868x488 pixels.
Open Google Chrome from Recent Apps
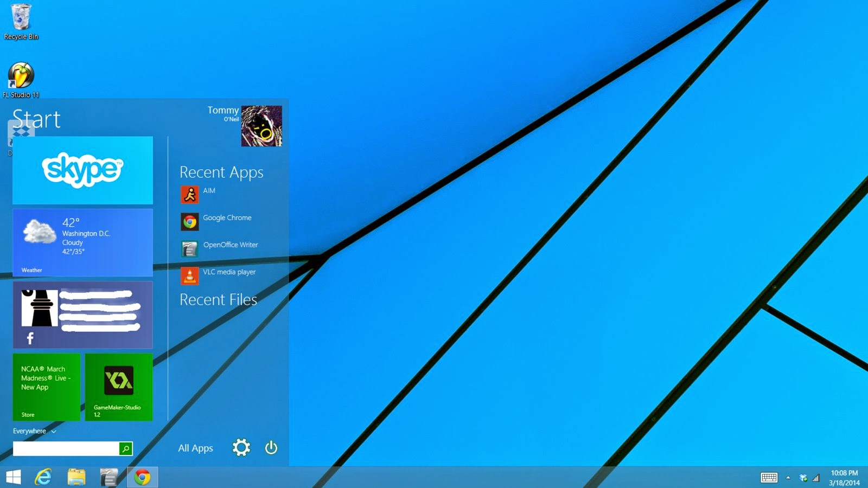pos(216,219)
